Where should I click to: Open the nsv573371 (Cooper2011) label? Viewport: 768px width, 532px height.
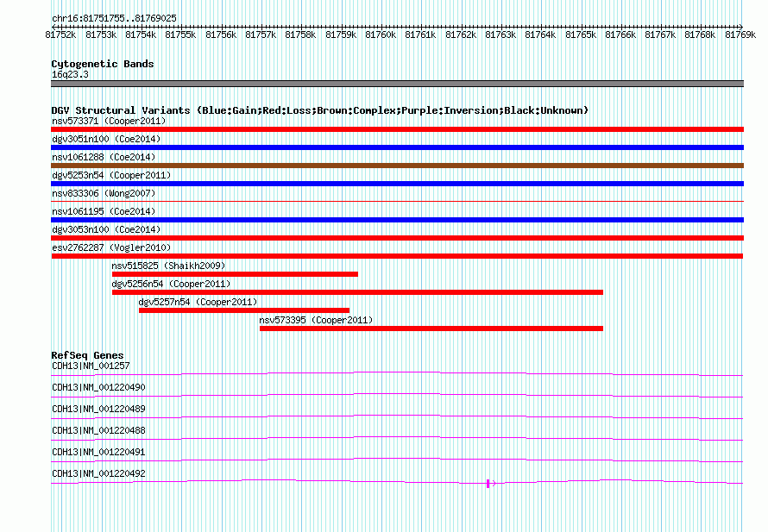point(109,121)
